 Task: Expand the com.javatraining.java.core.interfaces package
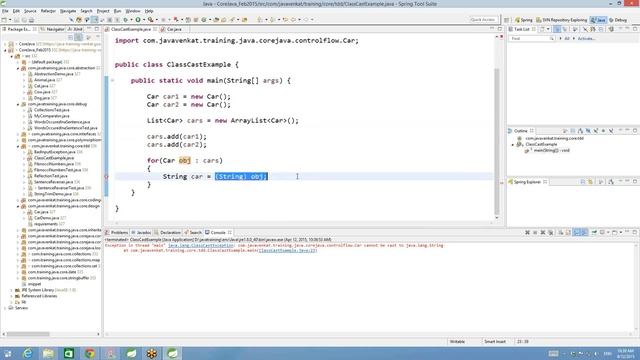point(18,134)
